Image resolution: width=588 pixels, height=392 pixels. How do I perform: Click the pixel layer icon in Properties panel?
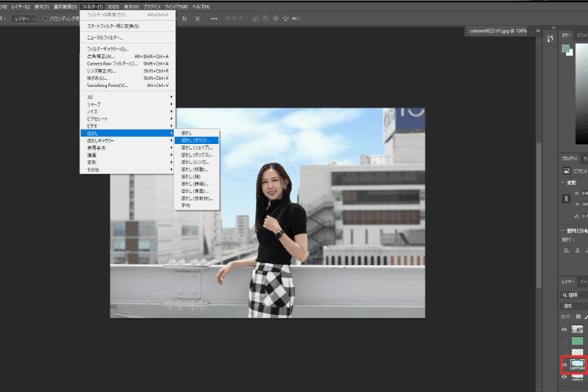click(567, 171)
